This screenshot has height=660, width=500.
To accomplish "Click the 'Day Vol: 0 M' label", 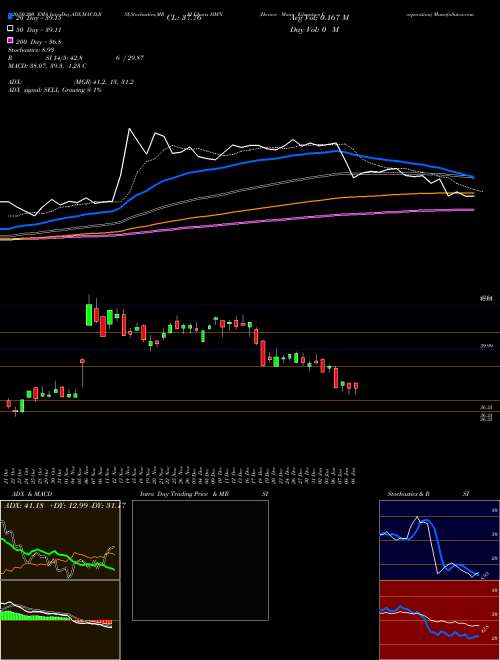I will click(315, 29).
